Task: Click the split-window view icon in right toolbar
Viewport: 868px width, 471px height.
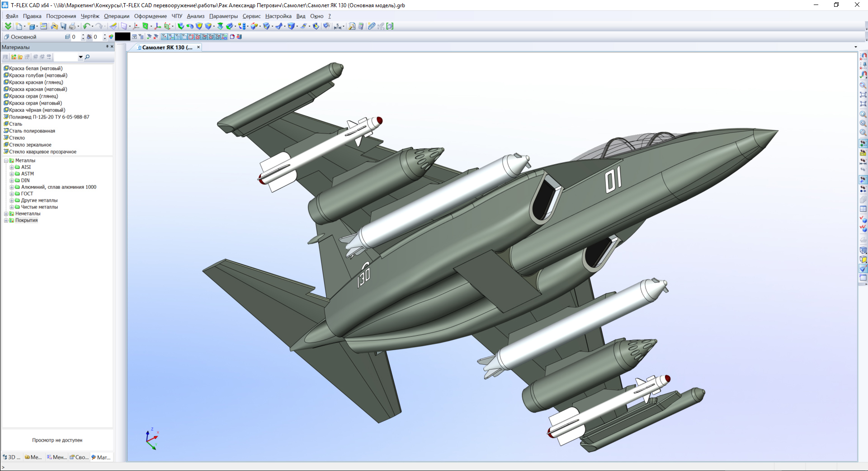Action: click(x=863, y=209)
